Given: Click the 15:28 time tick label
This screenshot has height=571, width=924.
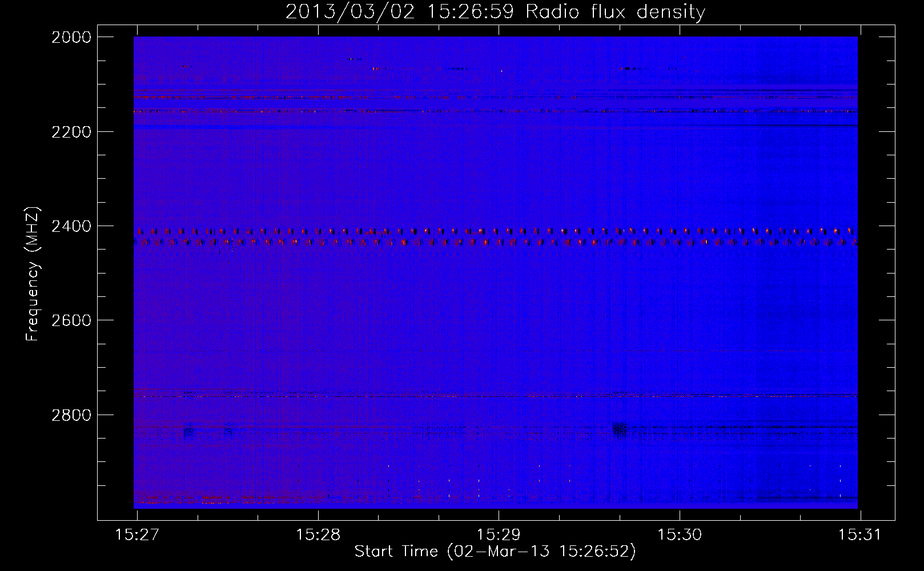Looking at the screenshot, I should pyautogui.click(x=318, y=534).
